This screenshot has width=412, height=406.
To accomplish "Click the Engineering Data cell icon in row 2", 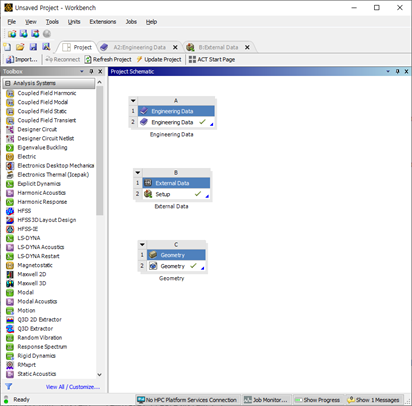I will pyautogui.click(x=144, y=122).
